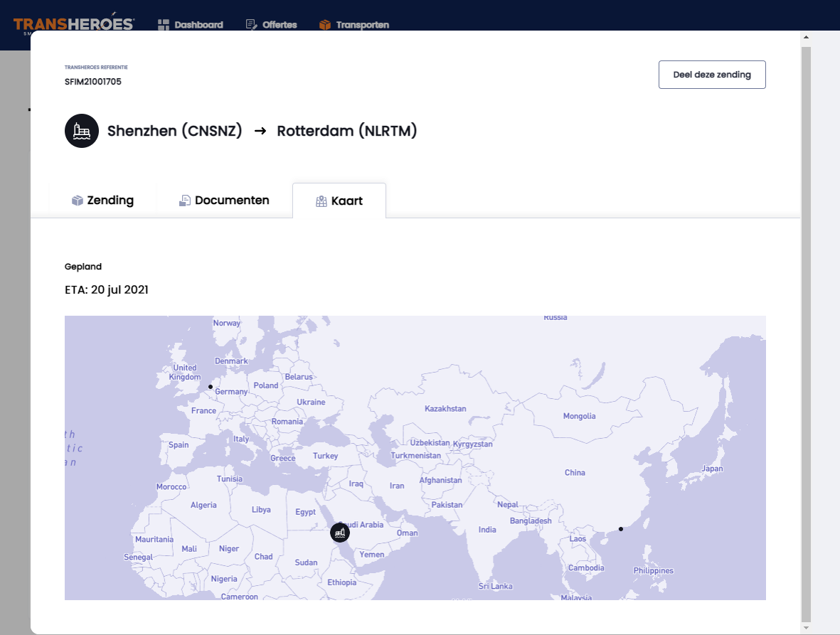The image size is (840, 635).
Task: Click the Pakistan label on map
Action: click(447, 504)
